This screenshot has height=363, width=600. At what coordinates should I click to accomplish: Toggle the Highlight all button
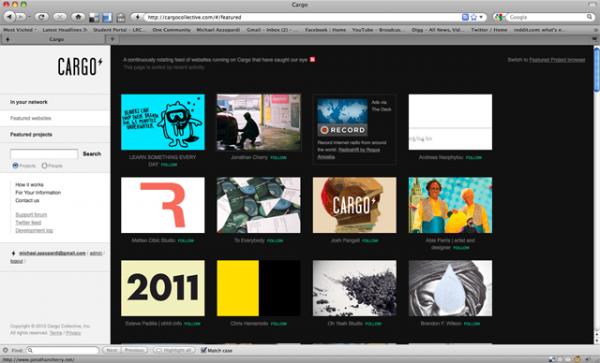click(174, 350)
